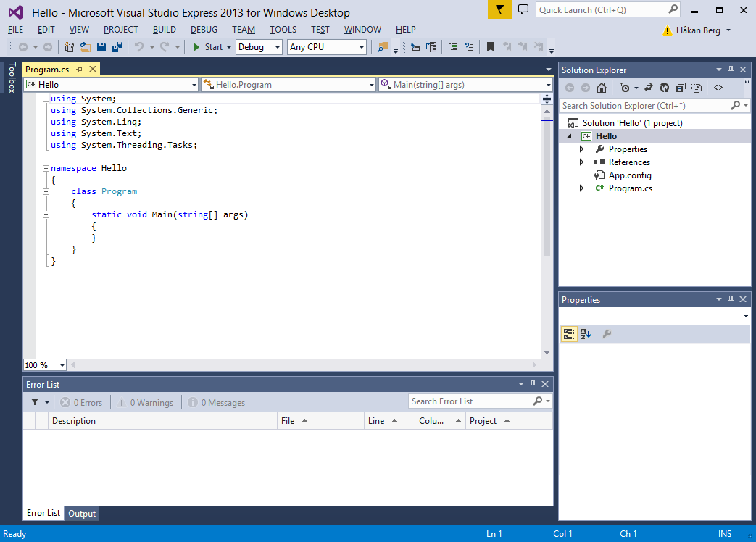
Task: Sort Error List by Project column
Action: pyautogui.click(x=509, y=421)
